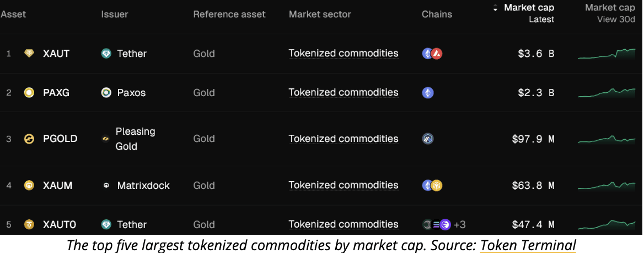The width and height of the screenshot is (644, 253).
Task: Open Tokenized commodities link in XAUM row
Action: click(x=343, y=186)
